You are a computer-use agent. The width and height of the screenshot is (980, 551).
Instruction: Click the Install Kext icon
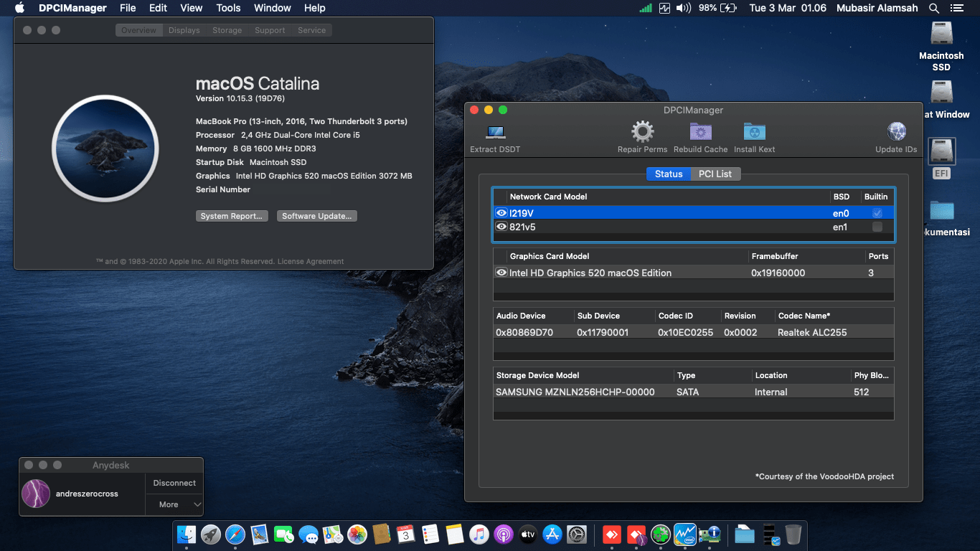pos(754,132)
